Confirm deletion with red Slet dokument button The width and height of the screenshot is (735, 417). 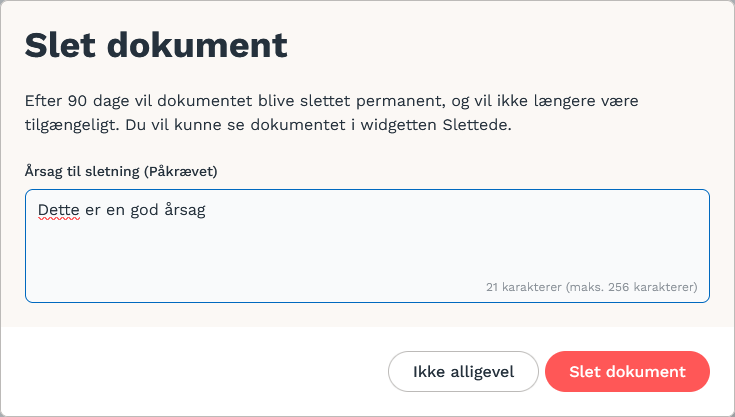click(627, 372)
